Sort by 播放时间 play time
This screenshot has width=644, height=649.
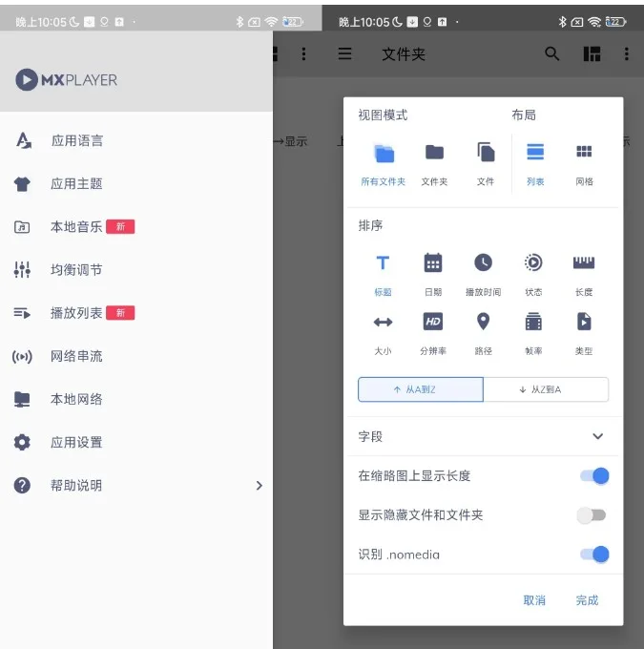[484, 275]
